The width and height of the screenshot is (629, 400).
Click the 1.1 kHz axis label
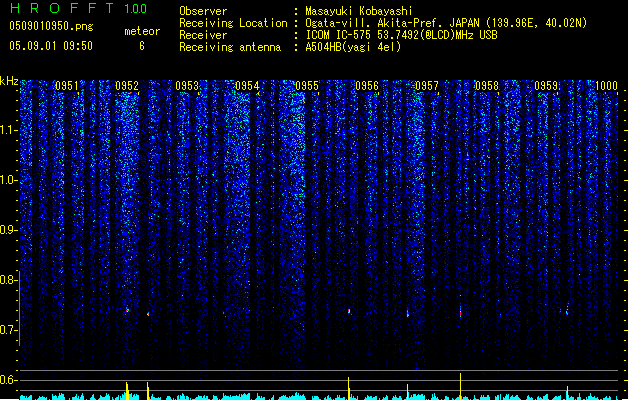[8, 130]
